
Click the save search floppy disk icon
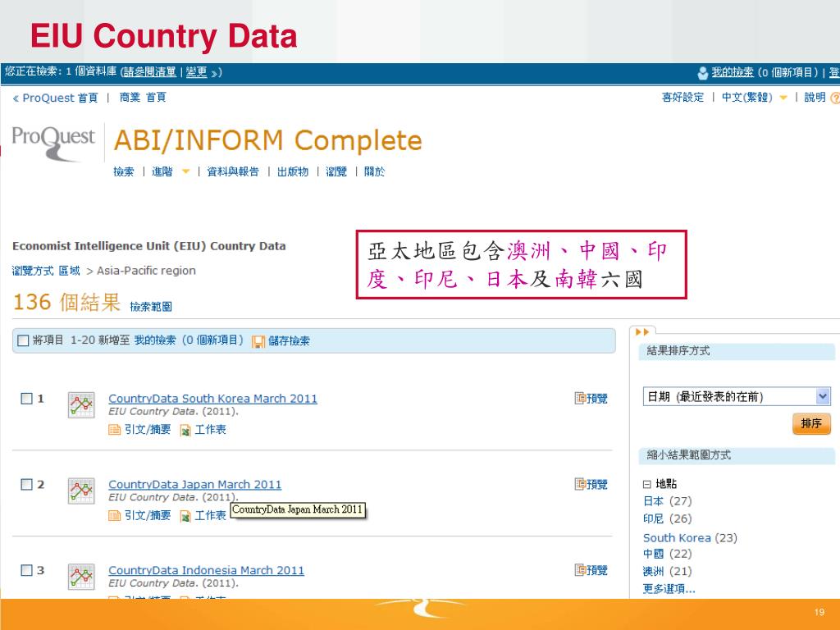coord(258,341)
